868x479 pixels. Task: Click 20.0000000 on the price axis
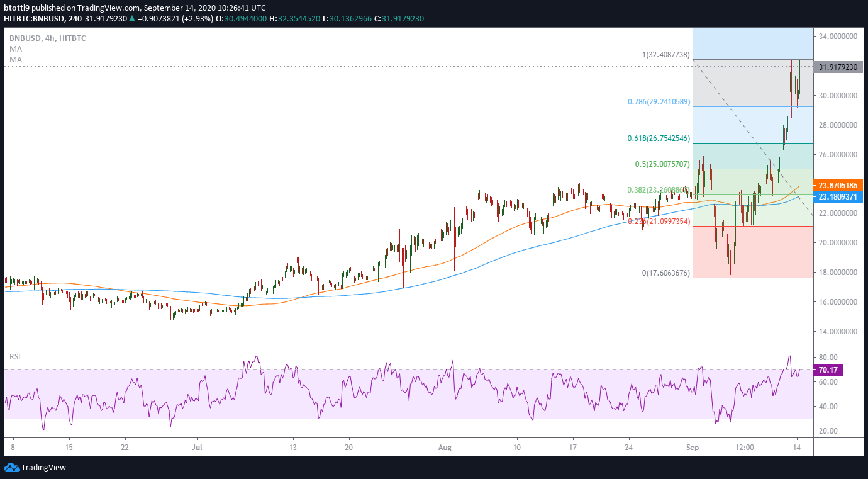838,243
